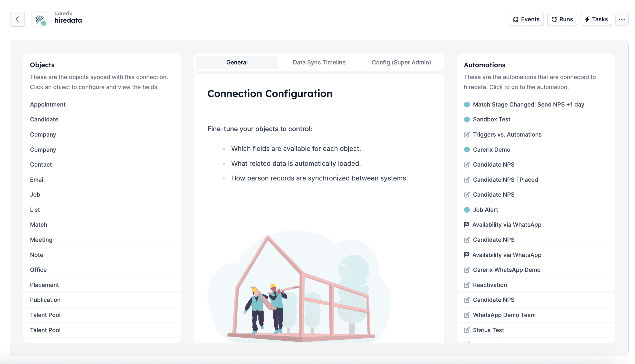
Task: Select the Contact object
Action: (x=102, y=165)
